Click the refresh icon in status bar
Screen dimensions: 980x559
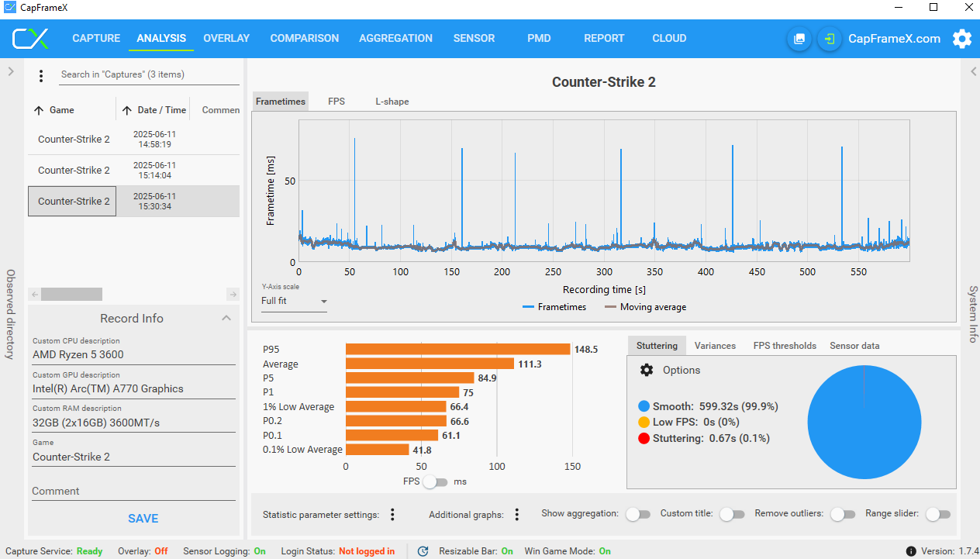(423, 551)
